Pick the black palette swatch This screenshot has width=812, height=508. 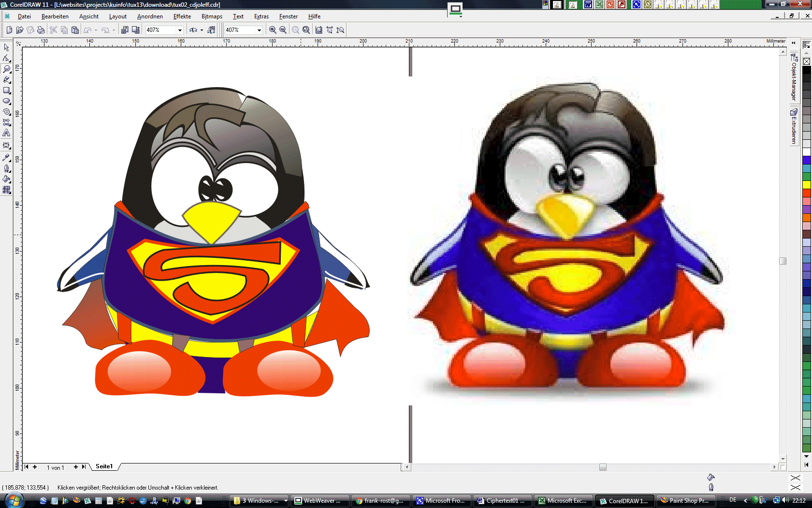pyautogui.click(x=806, y=70)
